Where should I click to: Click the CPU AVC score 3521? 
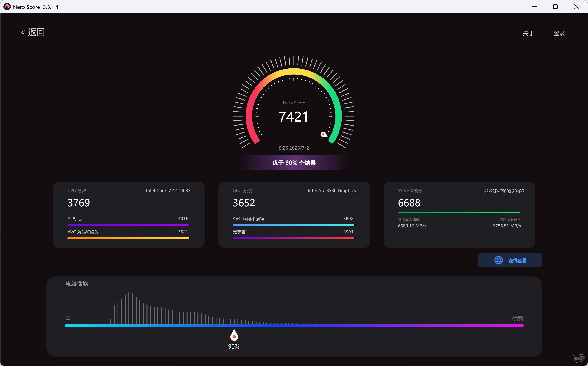click(x=183, y=232)
